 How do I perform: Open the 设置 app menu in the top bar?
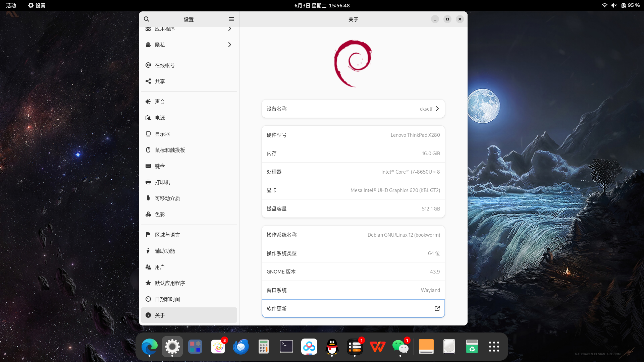(37, 5)
